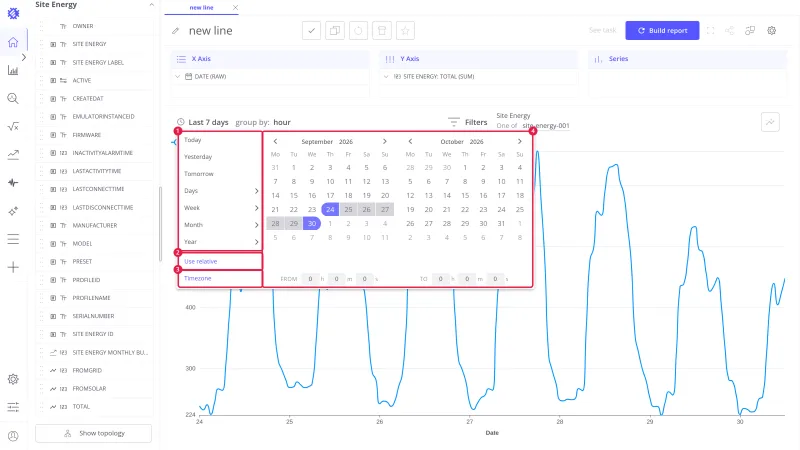Screen dimensions: 800x450
Task: Click the Filters funnel icon
Action: [454, 122]
